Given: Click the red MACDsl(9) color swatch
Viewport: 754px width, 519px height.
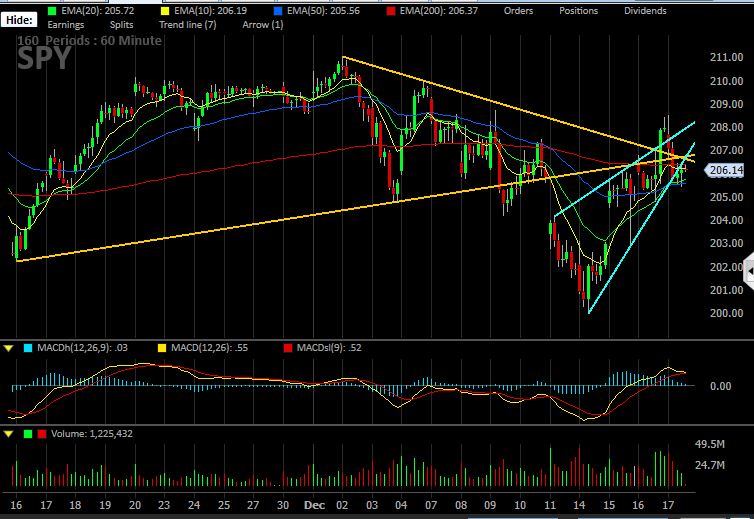Looking at the screenshot, I should click(288, 348).
